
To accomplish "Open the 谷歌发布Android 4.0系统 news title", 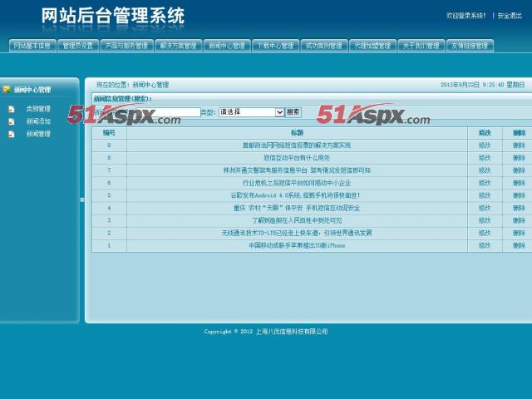I will tap(296, 195).
